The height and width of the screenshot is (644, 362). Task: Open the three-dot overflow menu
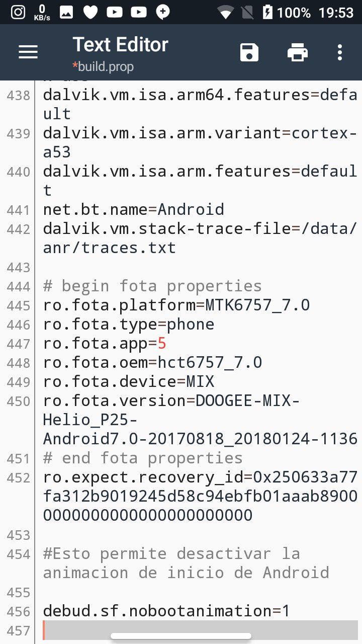click(340, 52)
